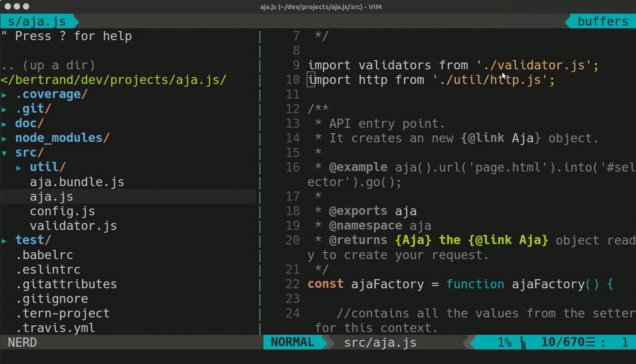Click the @example tag on line 16
The image size is (636, 364).
(358, 167)
